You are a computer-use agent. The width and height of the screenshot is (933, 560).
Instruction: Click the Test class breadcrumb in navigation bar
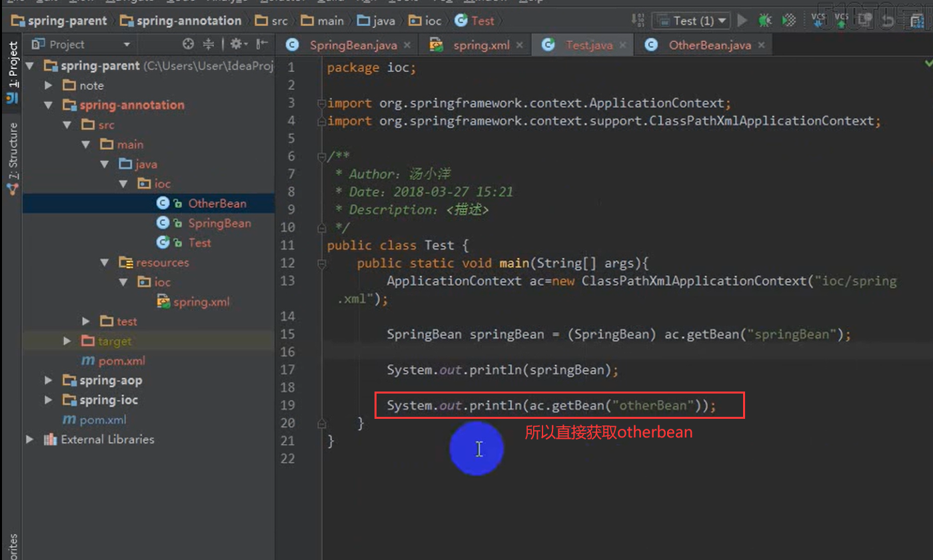point(474,21)
